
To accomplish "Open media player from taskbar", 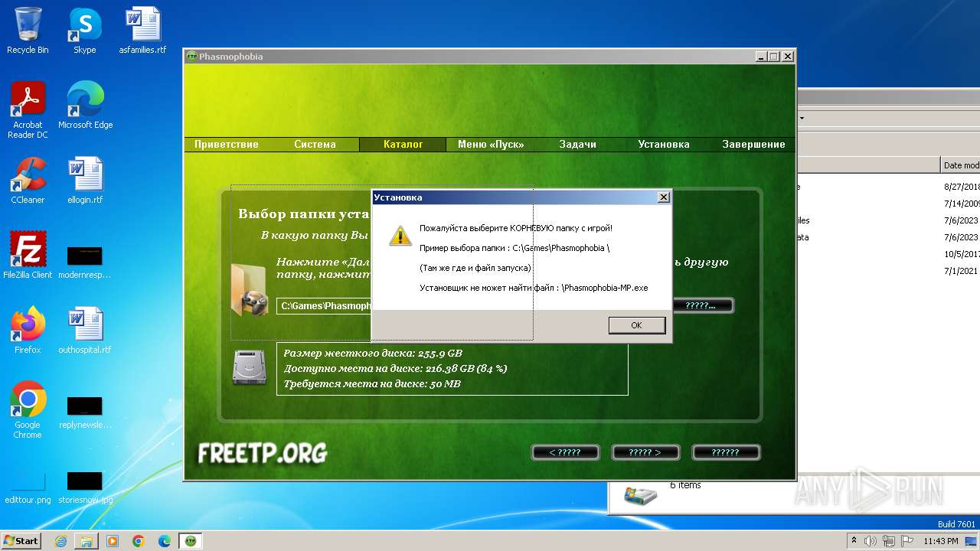I will pyautogui.click(x=113, y=541).
